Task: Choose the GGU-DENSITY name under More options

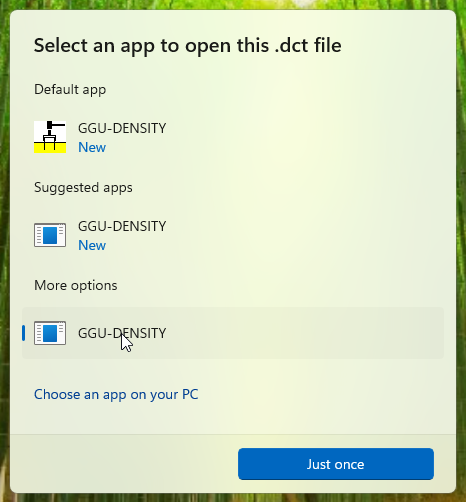Action: (x=122, y=333)
